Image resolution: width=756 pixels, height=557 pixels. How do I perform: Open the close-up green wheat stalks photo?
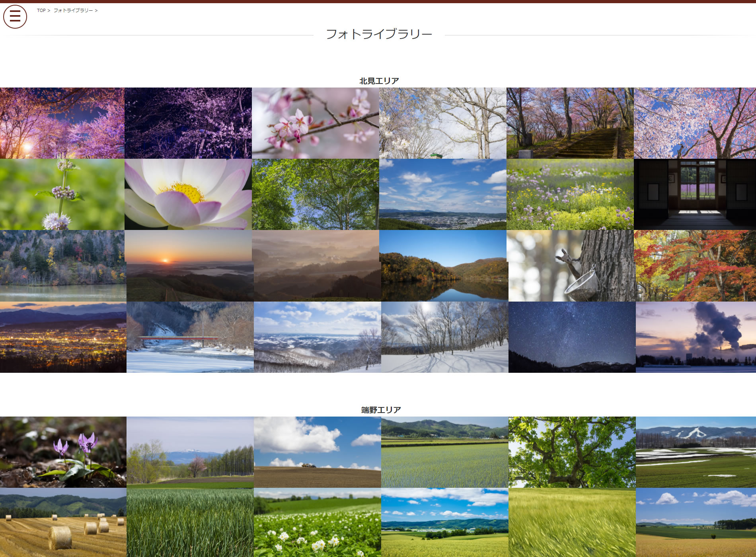click(190, 522)
